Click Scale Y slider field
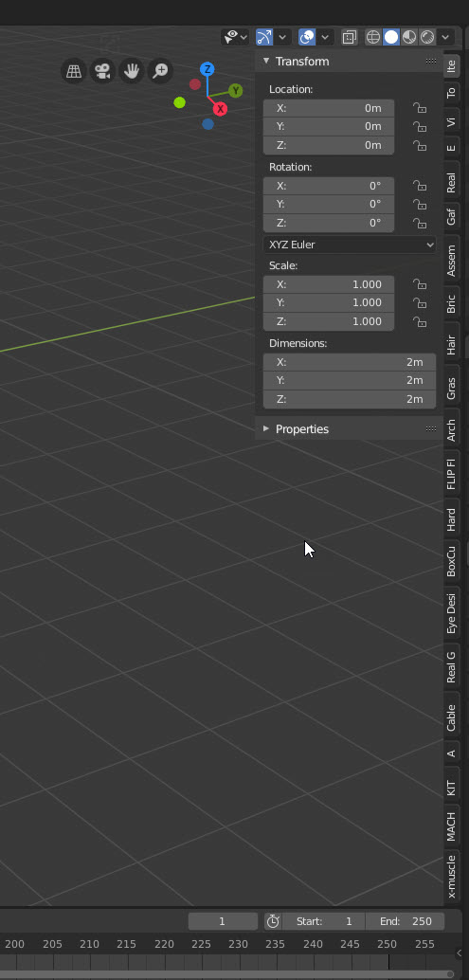469x980 pixels. tap(329, 302)
